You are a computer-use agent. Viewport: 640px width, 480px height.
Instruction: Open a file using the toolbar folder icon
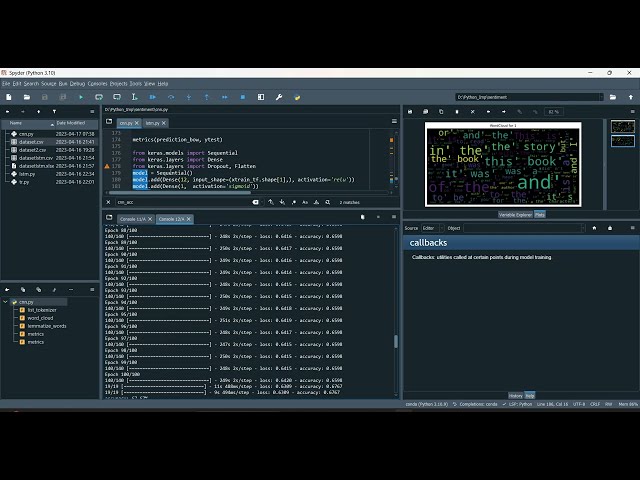pos(27,97)
